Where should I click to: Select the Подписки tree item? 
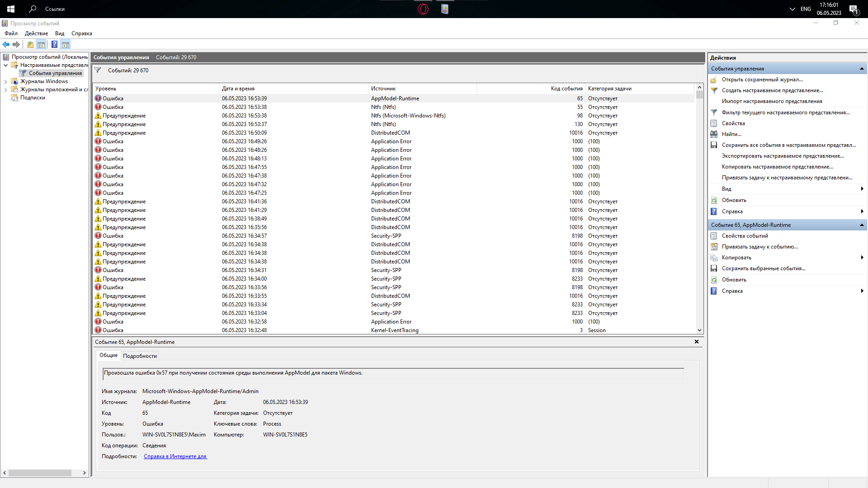[x=33, y=98]
